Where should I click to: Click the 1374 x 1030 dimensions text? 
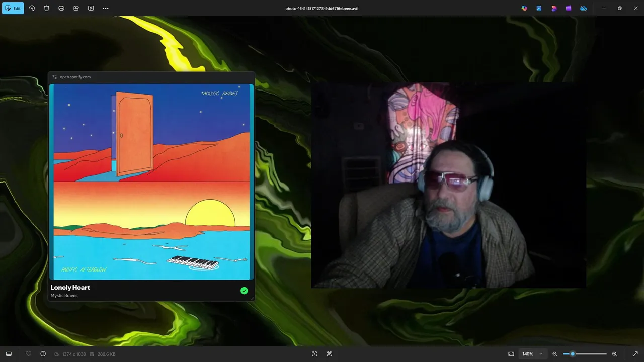(74, 354)
